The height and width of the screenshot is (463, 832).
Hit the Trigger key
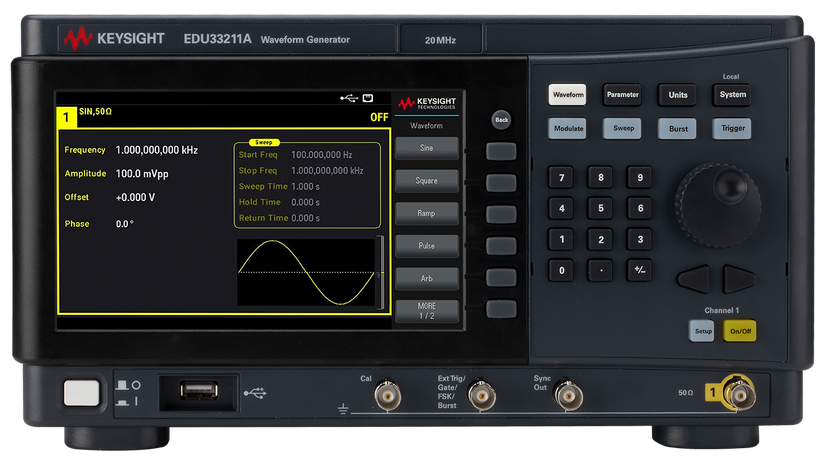click(732, 128)
